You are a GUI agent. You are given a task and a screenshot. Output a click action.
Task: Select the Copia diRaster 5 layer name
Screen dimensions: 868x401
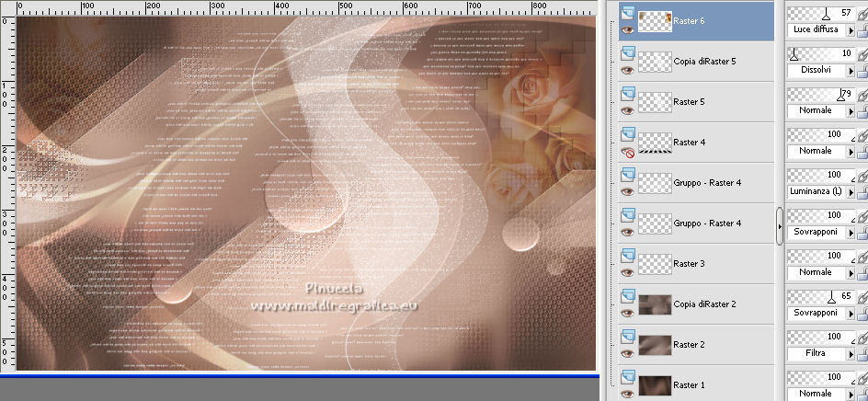pos(704,62)
